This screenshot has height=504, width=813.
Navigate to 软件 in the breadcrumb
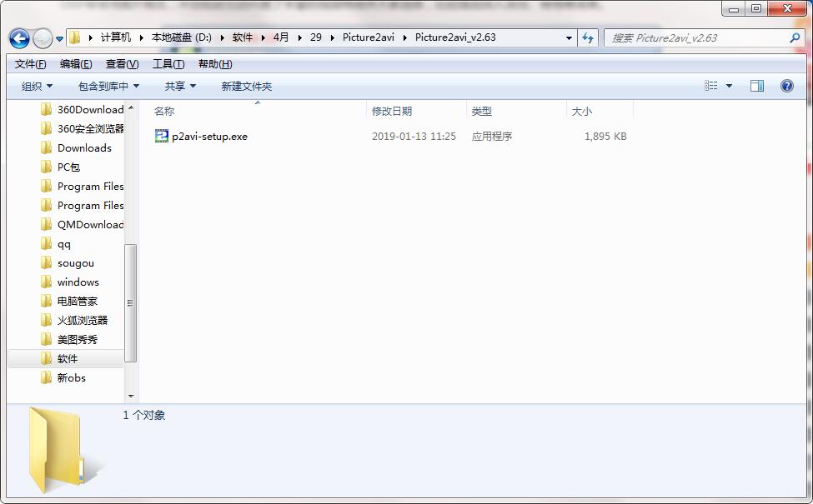point(242,37)
